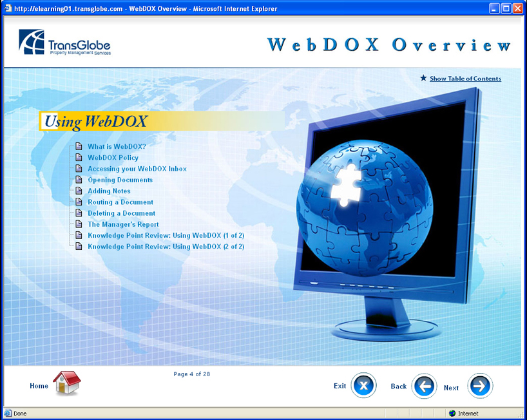Click the page icon next to Accessing your WebDOX Inbox

point(79,168)
